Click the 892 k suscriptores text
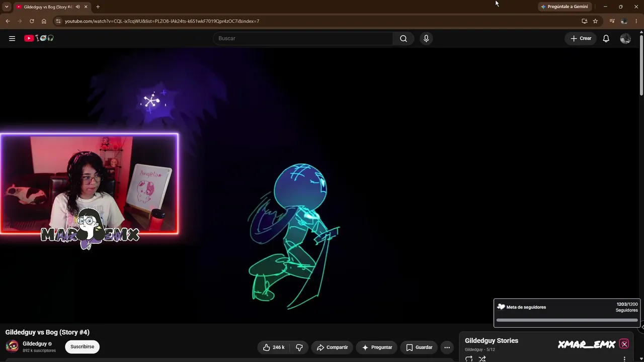644x362 pixels. tap(39, 350)
